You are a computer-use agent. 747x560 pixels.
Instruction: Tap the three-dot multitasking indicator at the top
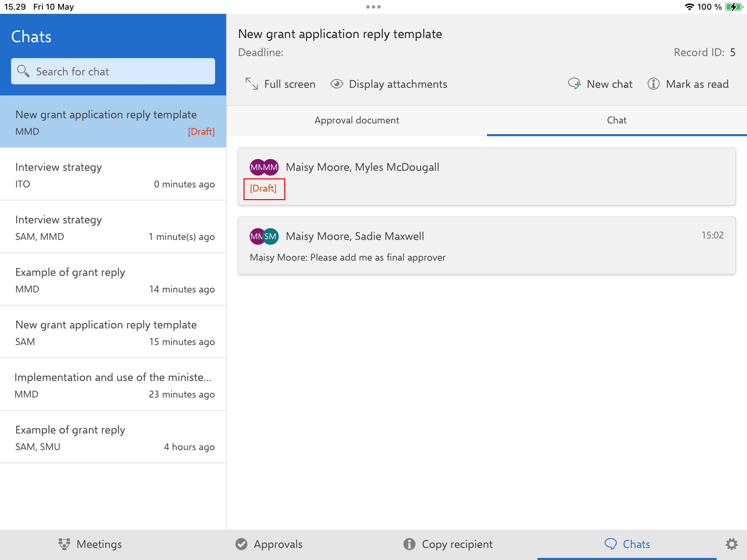(373, 7)
